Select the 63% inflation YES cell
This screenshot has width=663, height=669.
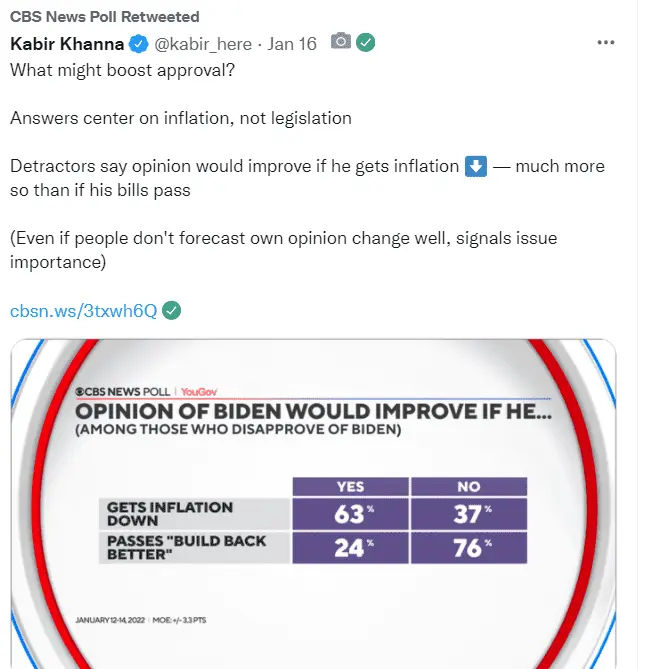(350, 514)
